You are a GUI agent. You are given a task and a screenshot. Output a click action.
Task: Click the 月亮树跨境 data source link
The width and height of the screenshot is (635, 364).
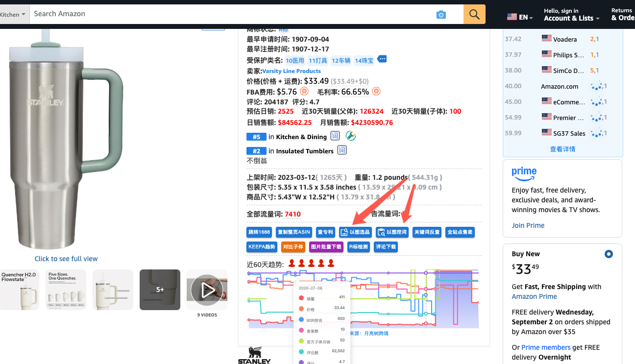[376, 333]
